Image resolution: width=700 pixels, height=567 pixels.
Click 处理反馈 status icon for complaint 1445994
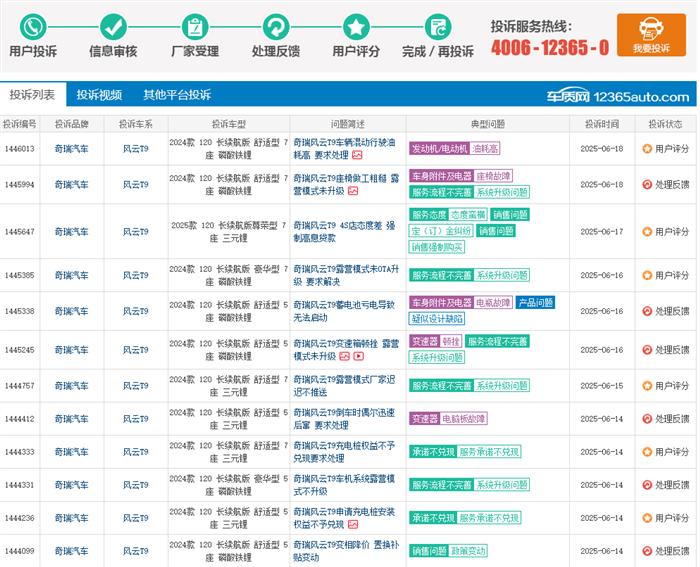coord(647,184)
